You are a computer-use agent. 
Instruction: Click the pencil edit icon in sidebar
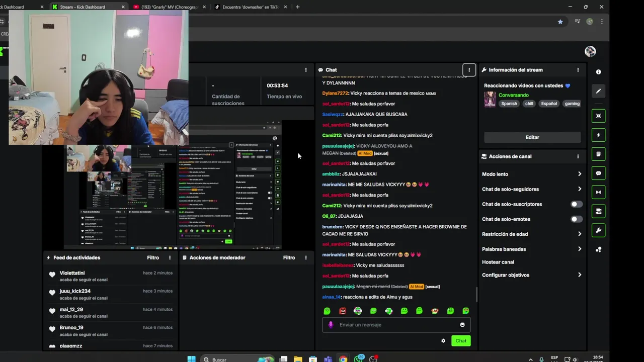(598, 91)
